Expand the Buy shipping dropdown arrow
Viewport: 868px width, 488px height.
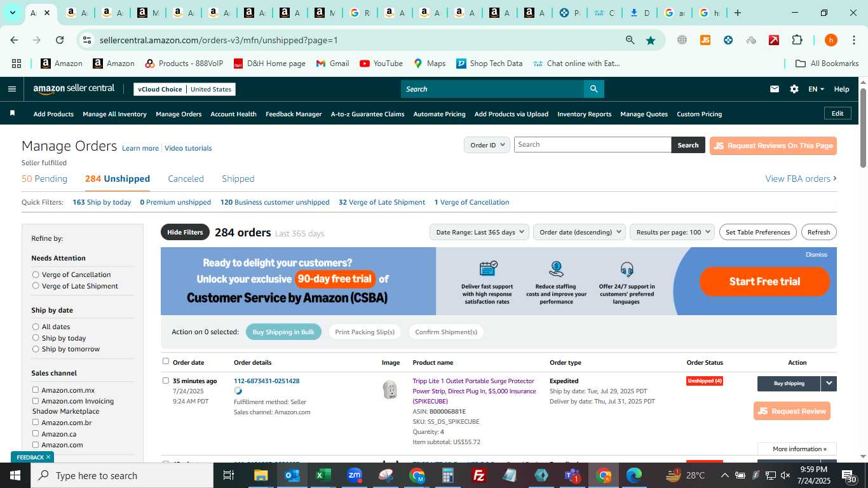[x=829, y=383]
